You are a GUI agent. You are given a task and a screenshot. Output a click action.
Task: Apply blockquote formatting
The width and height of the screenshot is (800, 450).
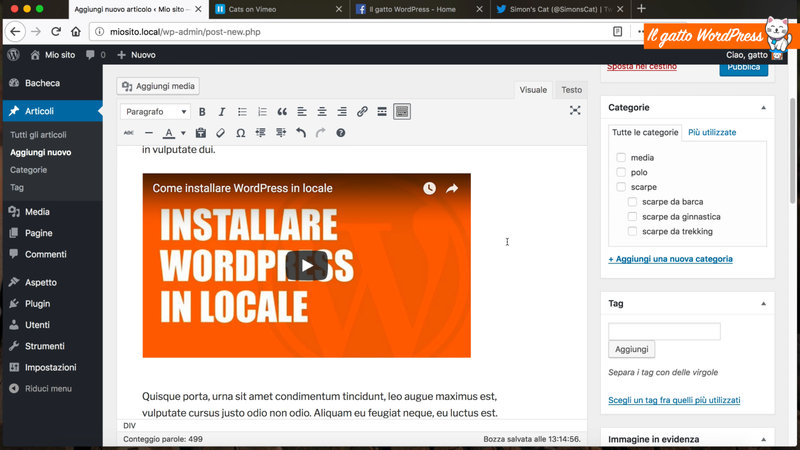(x=282, y=112)
